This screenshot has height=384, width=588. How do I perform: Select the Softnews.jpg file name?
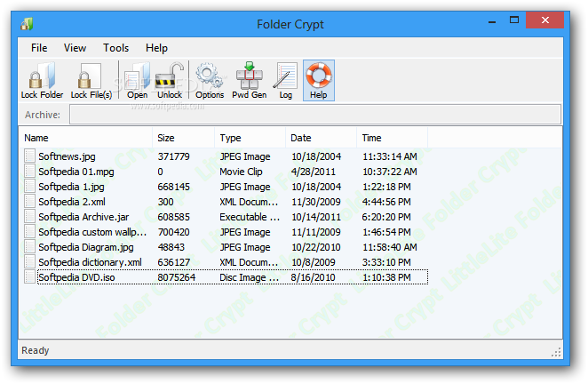(67, 156)
